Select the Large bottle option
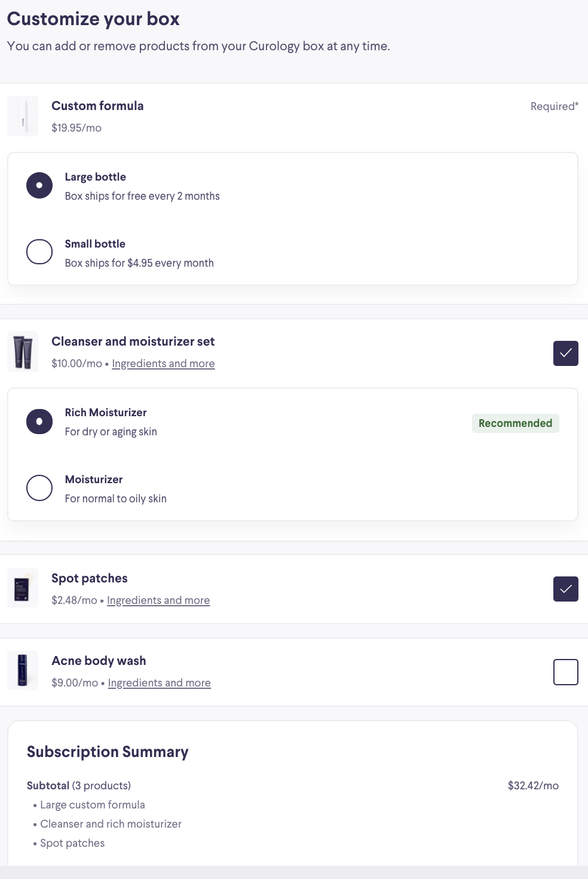 [x=39, y=185]
